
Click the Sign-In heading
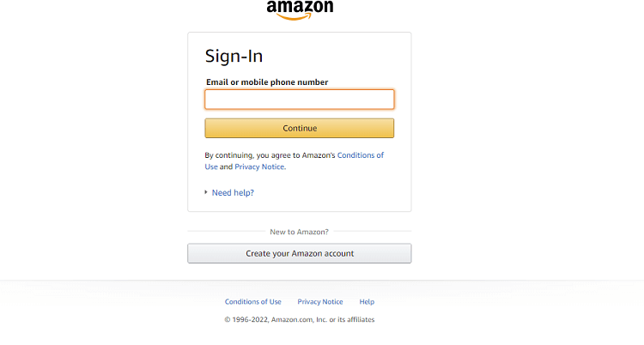point(234,57)
